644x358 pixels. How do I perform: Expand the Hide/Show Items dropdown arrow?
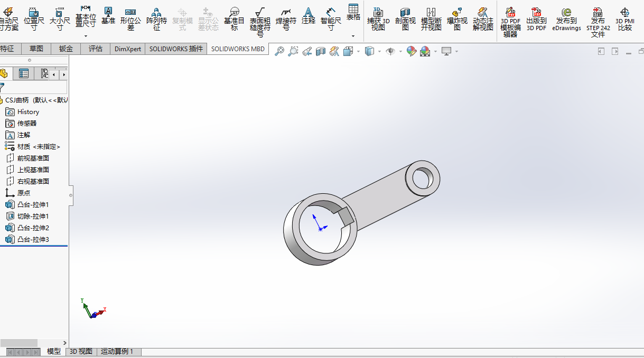point(400,52)
